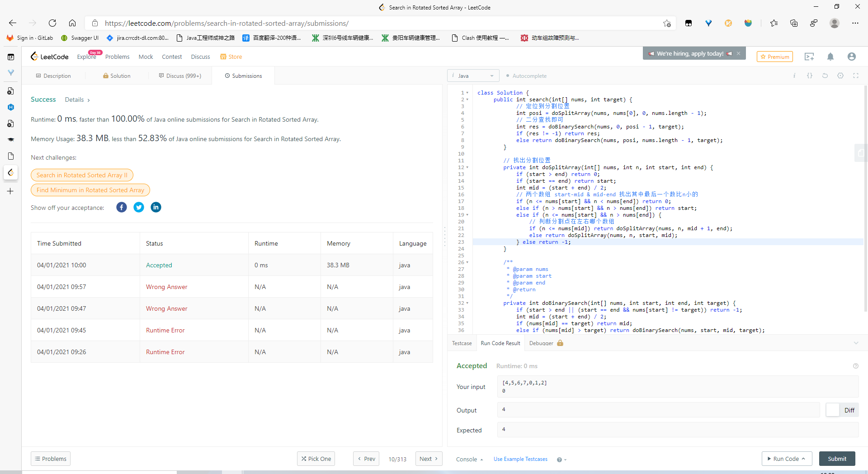
Task: Fold comment block at line 26
Action: click(x=467, y=262)
